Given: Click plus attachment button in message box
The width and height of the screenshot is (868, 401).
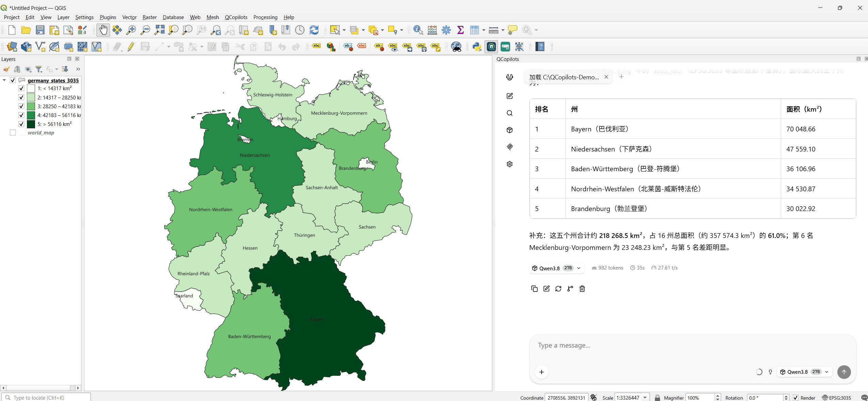Looking at the screenshot, I should 542,372.
